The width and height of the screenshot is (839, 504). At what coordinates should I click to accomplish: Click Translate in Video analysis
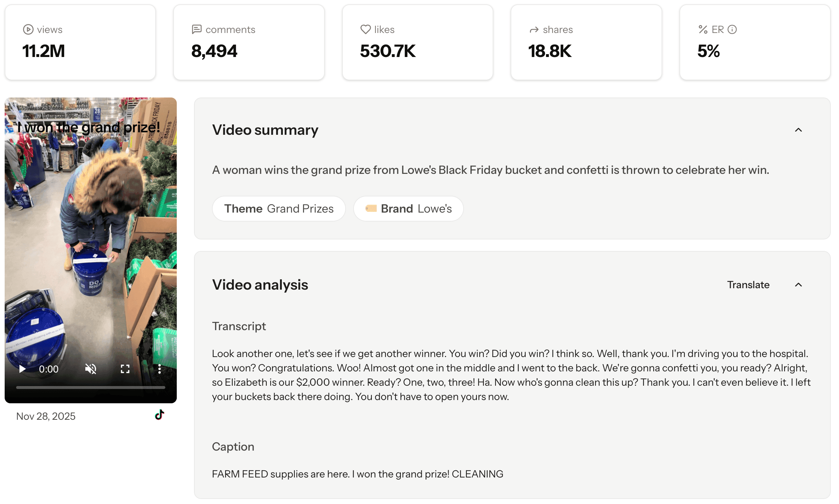748,285
